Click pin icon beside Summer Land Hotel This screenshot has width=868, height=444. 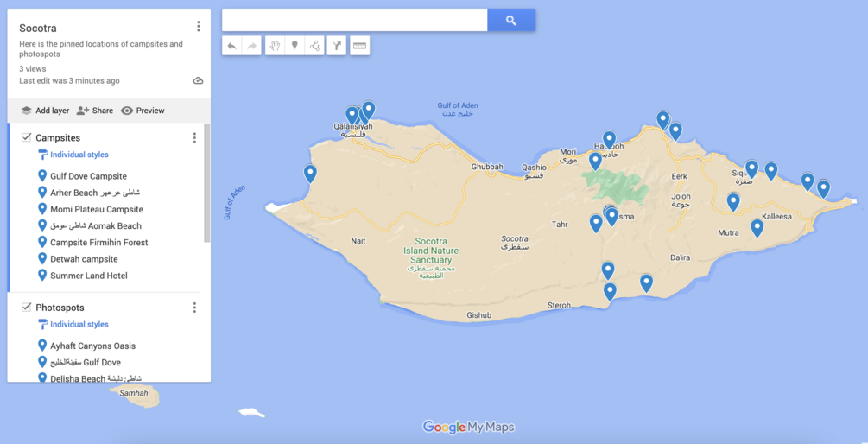41,275
